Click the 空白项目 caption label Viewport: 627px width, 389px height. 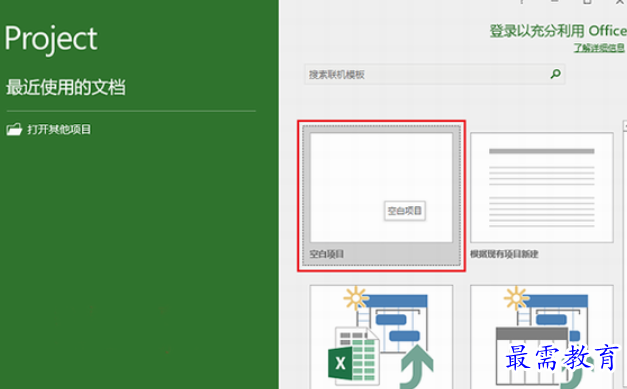[x=327, y=254]
